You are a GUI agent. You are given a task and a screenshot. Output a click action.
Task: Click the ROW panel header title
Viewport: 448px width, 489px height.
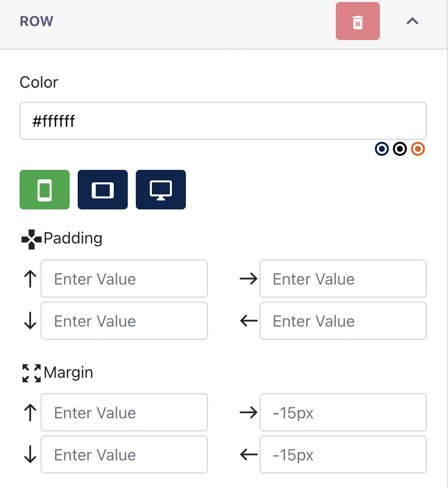pyautogui.click(x=37, y=21)
